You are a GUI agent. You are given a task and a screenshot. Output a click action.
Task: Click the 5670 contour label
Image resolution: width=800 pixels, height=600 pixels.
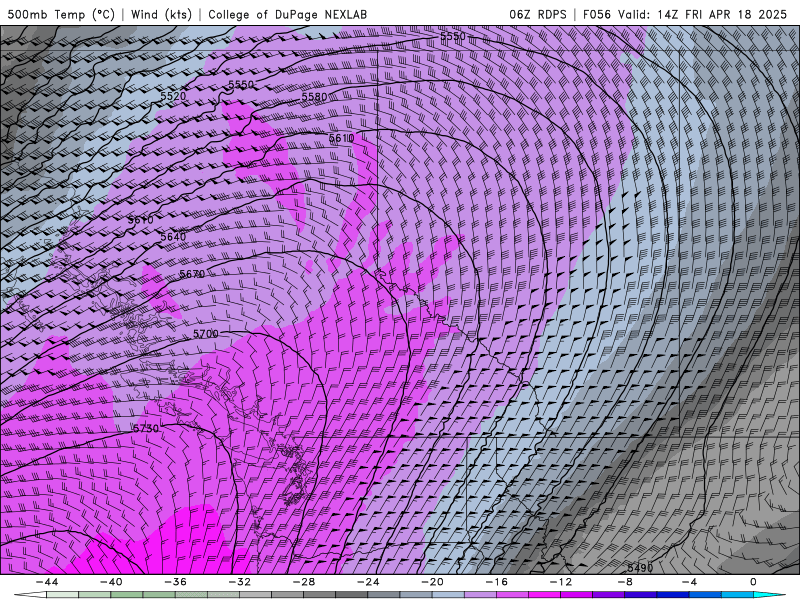coord(192,274)
